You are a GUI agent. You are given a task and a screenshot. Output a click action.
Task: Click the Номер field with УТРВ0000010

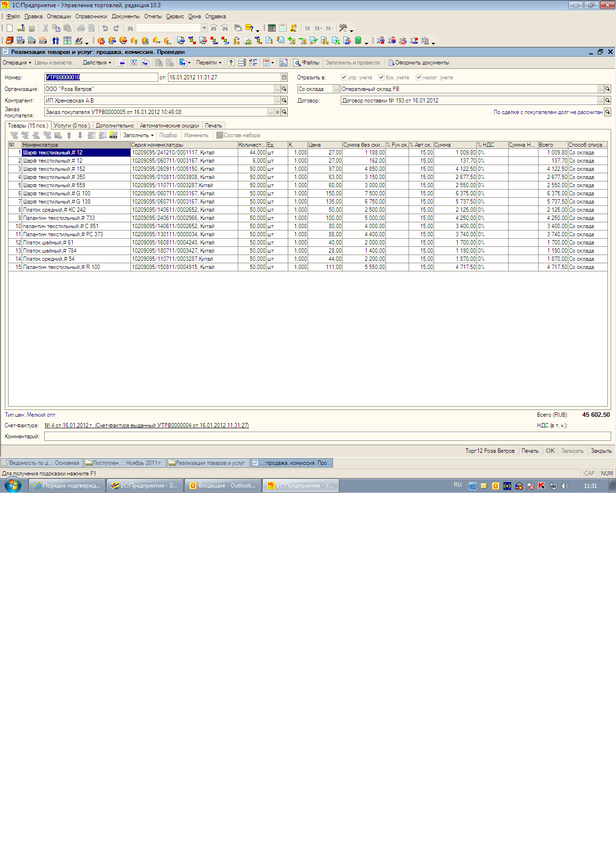click(101, 77)
